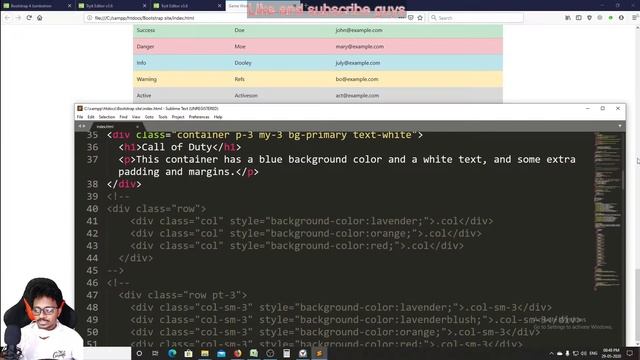This screenshot has width=640, height=360.
Task: Click line number 36 in the gutter
Action: click(93, 147)
